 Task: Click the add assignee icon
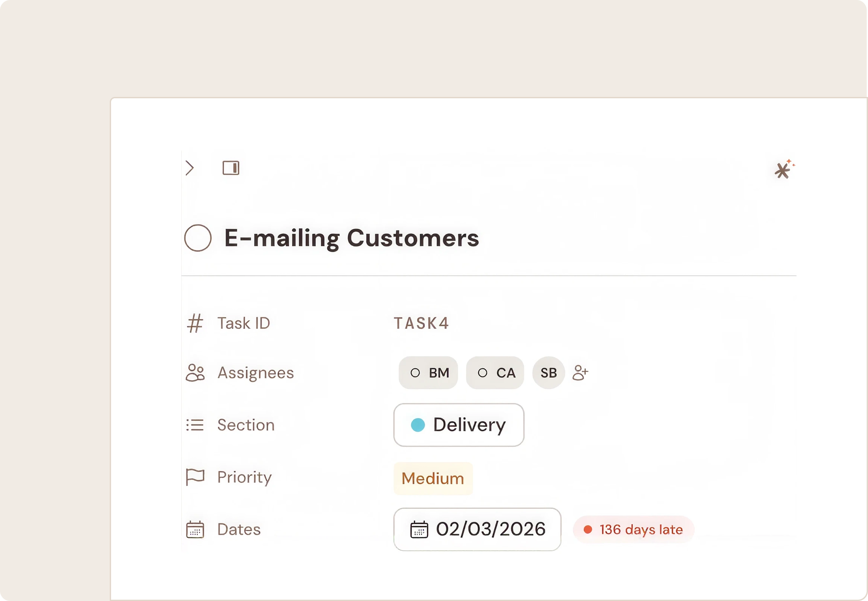pos(580,373)
